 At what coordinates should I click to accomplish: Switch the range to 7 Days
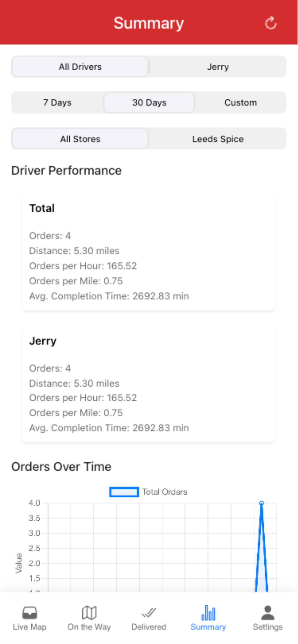pos(57,103)
